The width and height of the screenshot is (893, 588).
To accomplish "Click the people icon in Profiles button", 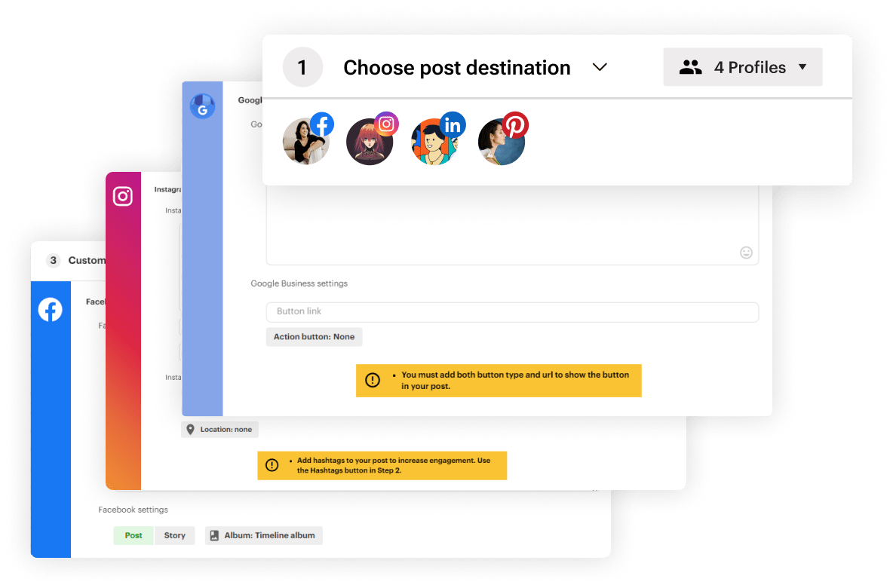I will point(690,67).
